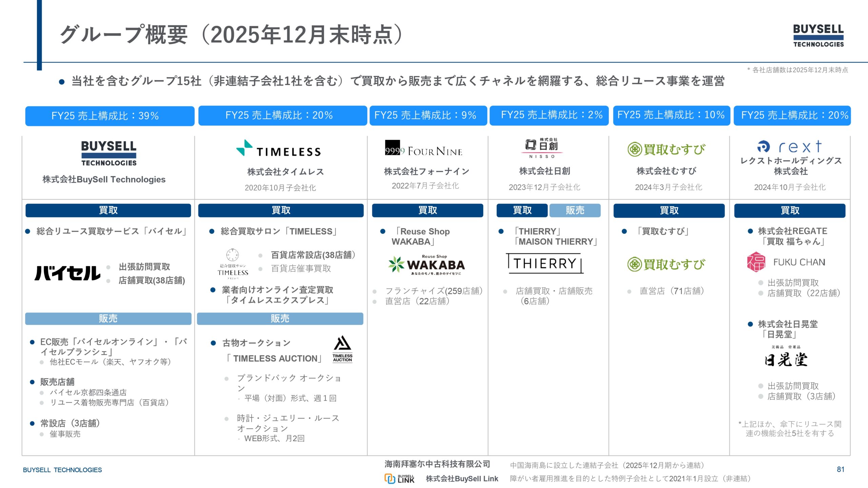Click the text 株式会社BuySell Technologies
This screenshot has width=868, height=488.
[x=104, y=180]
